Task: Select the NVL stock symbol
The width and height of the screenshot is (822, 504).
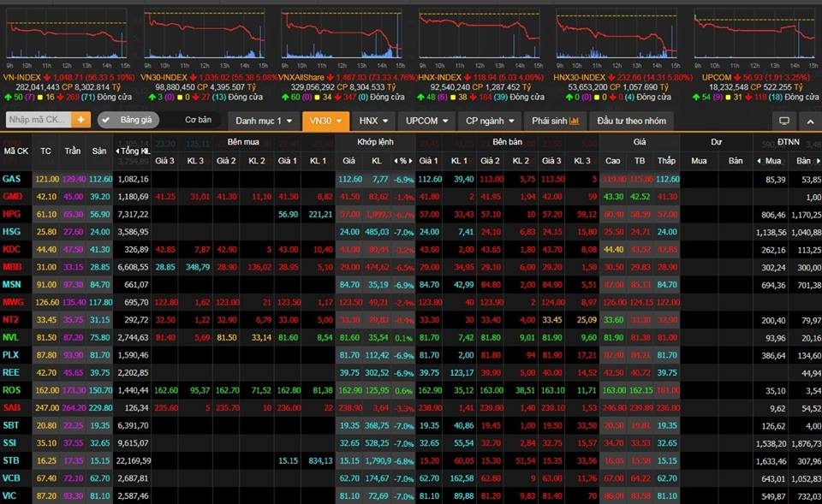Action: pyautogui.click(x=11, y=337)
